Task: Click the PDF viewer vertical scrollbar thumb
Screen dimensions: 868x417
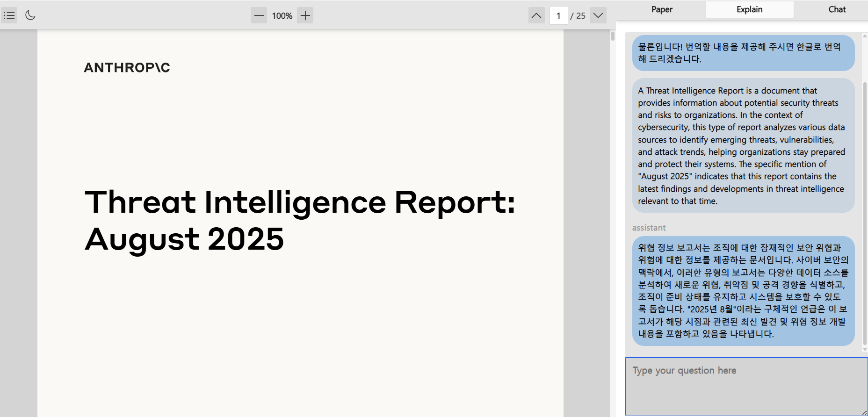Action: point(613,36)
